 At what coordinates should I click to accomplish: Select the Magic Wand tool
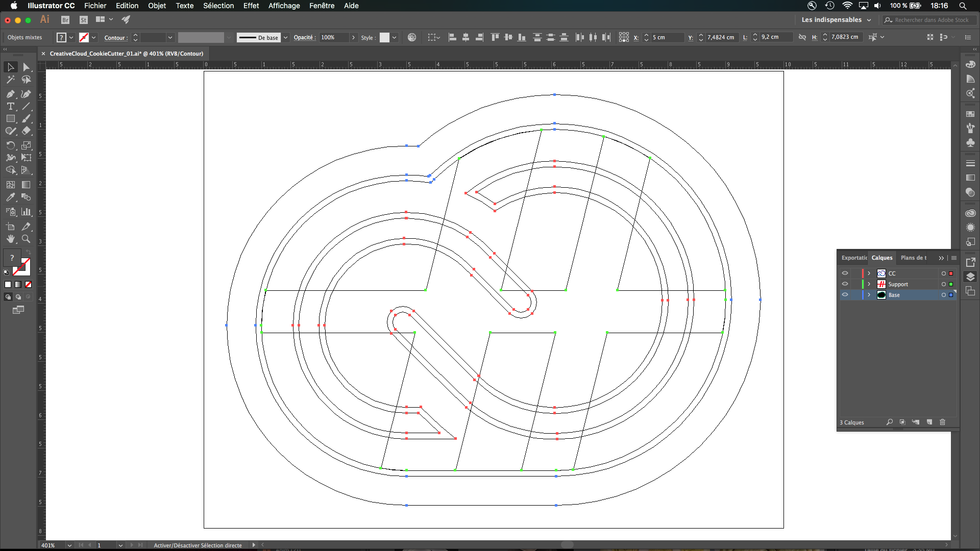(x=11, y=80)
